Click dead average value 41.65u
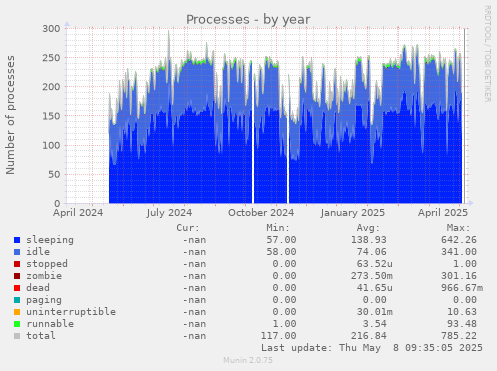497x371 pixels. click(x=375, y=288)
